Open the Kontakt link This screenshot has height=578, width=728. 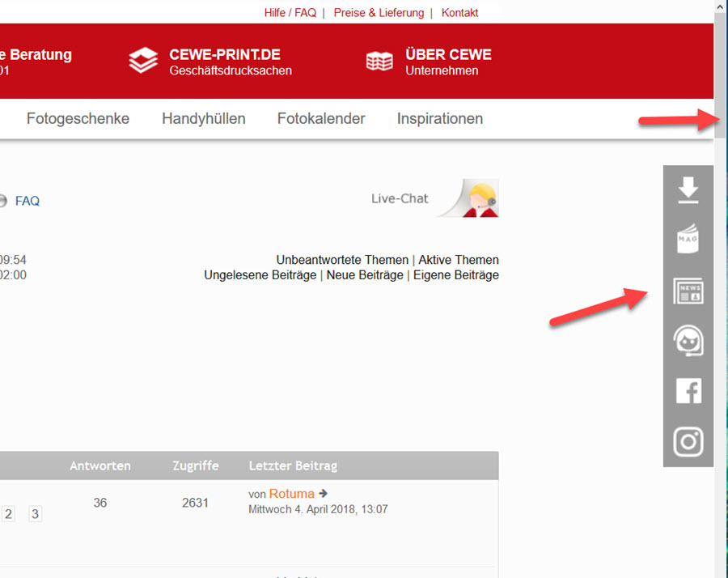point(459,12)
